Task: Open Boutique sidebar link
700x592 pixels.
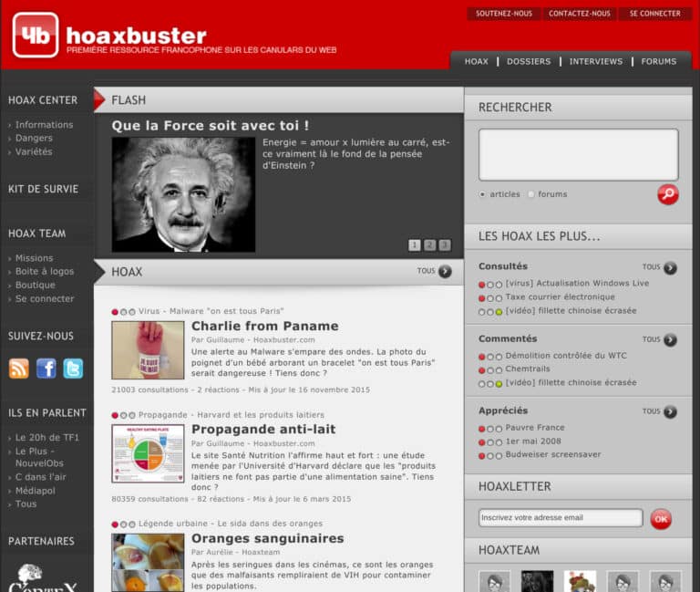Action: (x=36, y=285)
